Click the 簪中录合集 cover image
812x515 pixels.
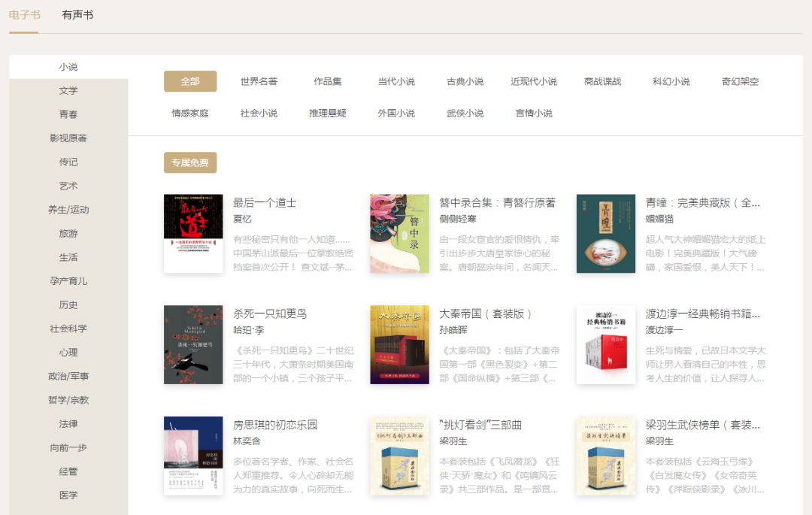[399, 234]
